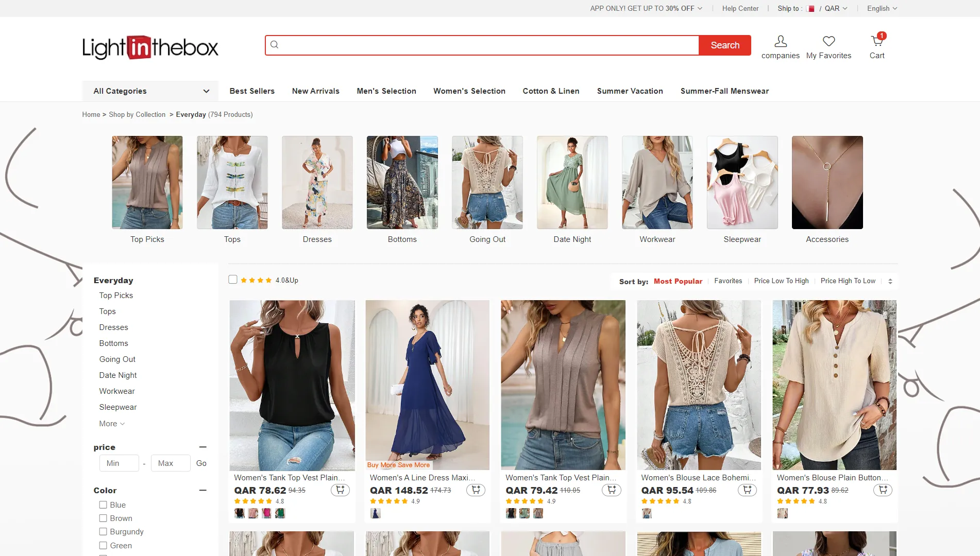980x556 pixels.
Task: Open the Workwear category thumbnail
Action: tap(657, 183)
